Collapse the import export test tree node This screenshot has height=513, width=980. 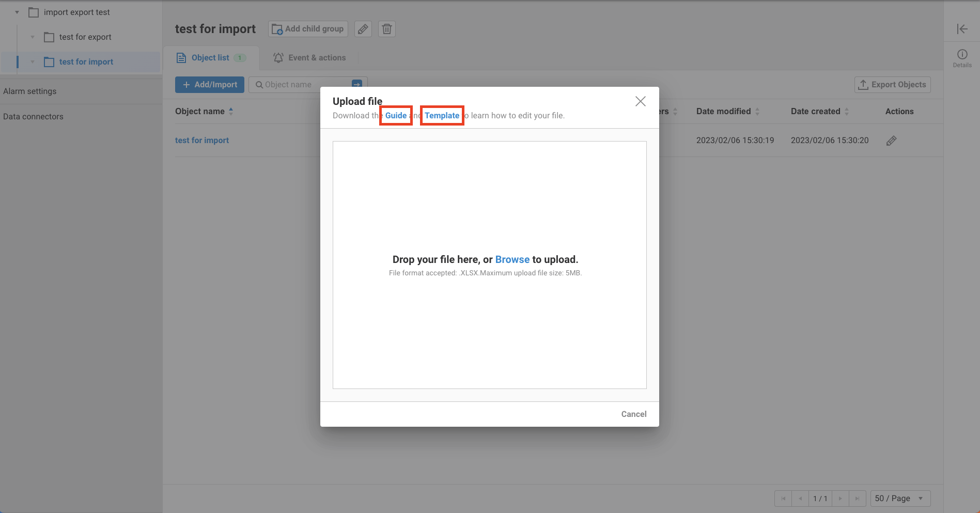(17, 12)
